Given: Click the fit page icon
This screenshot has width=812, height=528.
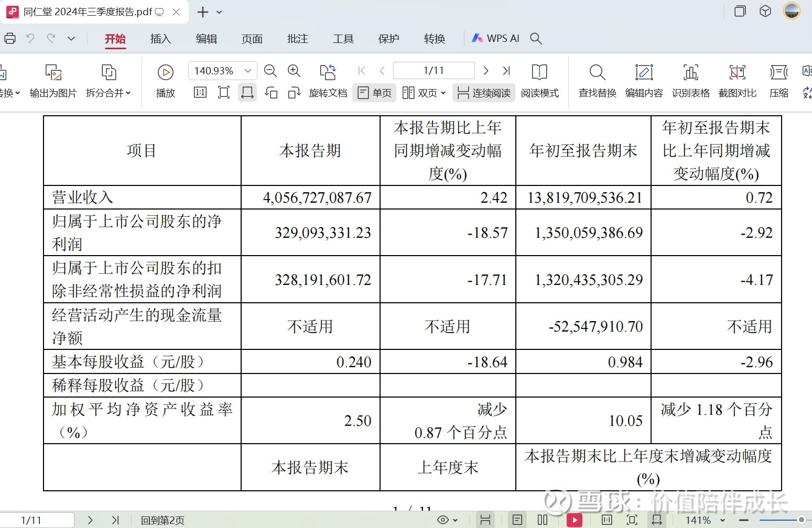Looking at the screenshot, I should tap(224, 93).
